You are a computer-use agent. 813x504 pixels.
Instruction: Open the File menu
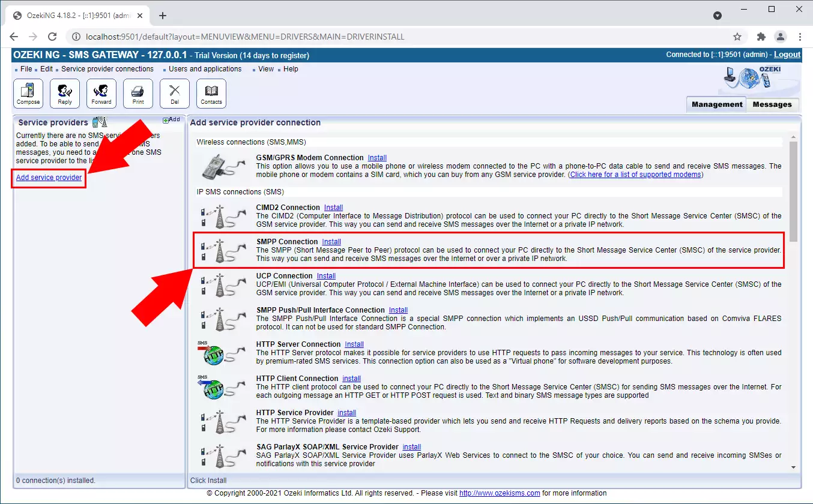pyautogui.click(x=26, y=69)
